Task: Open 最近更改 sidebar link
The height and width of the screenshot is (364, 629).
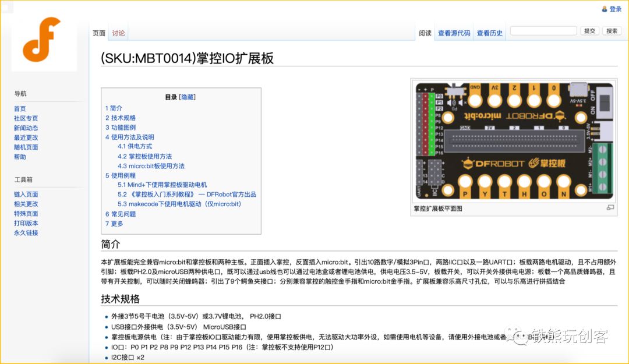Action: pyautogui.click(x=26, y=137)
